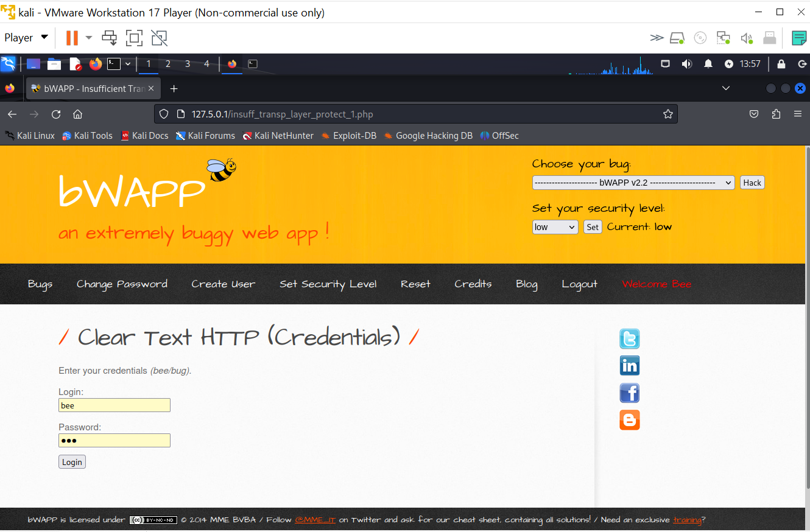This screenshot has width=810, height=532.
Task: Click the Kali dragon menu icon in the taskbar
Action: (7, 63)
